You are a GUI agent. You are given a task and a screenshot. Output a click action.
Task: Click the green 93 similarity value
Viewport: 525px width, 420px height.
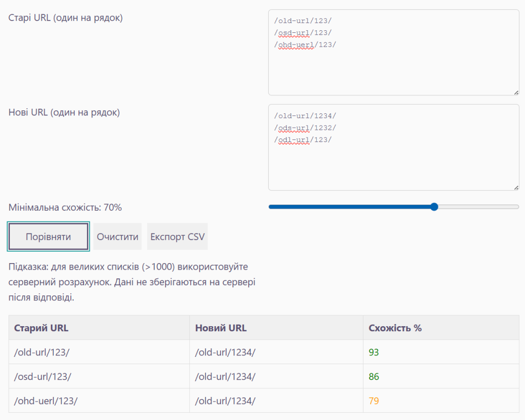tap(374, 352)
